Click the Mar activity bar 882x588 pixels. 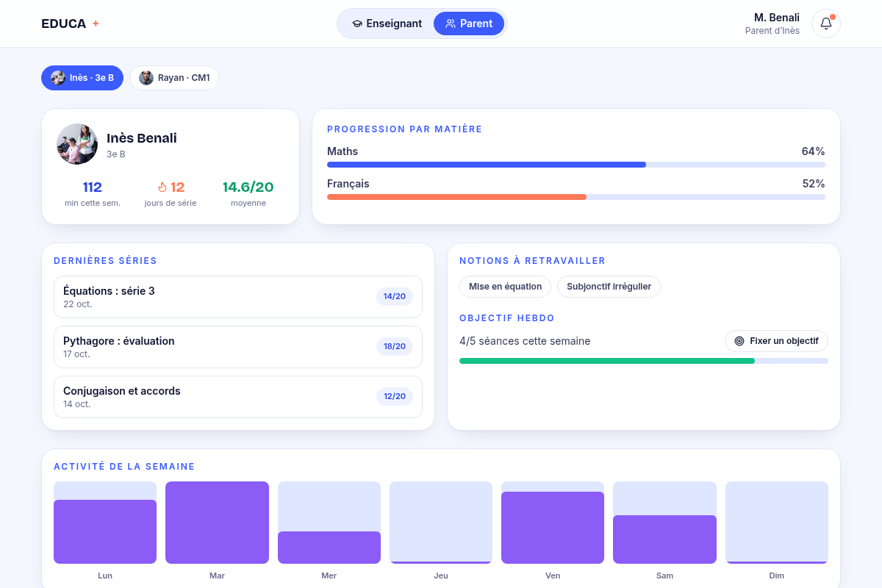tap(217, 523)
